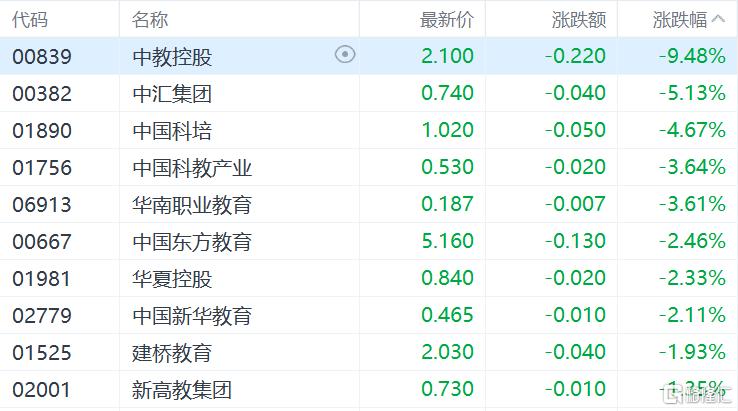The height and width of the screenshot is (411, 738).
Task: Open 新高教集团 stock name
Action: point(182,390)
